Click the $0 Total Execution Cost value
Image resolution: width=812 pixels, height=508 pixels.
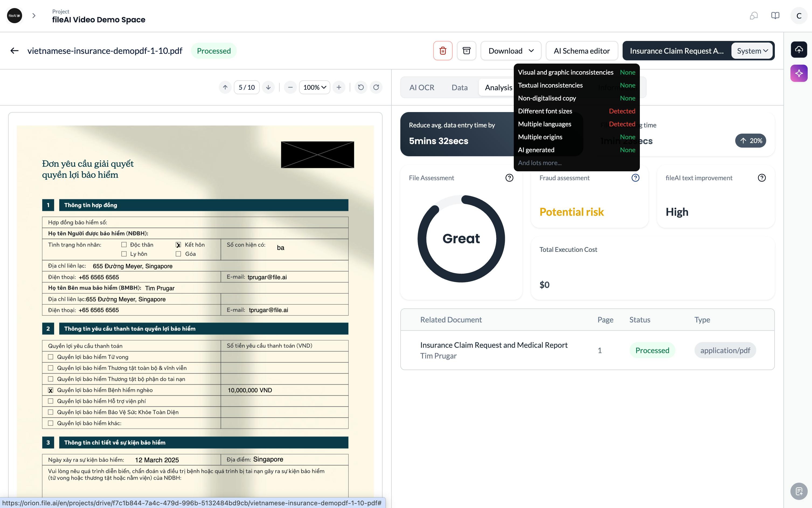[544, 285]
